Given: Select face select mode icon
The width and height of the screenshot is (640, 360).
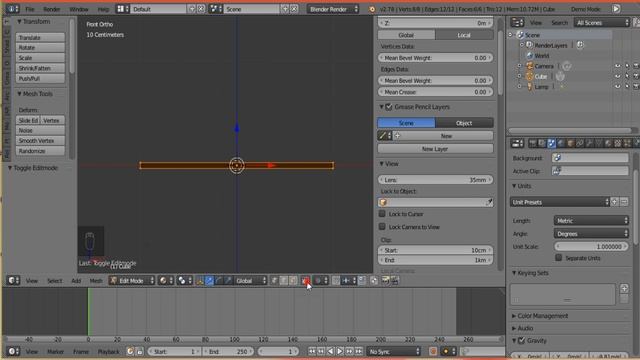Looking at the screenshot, I should pyautogui.click(x=293, y=281).
